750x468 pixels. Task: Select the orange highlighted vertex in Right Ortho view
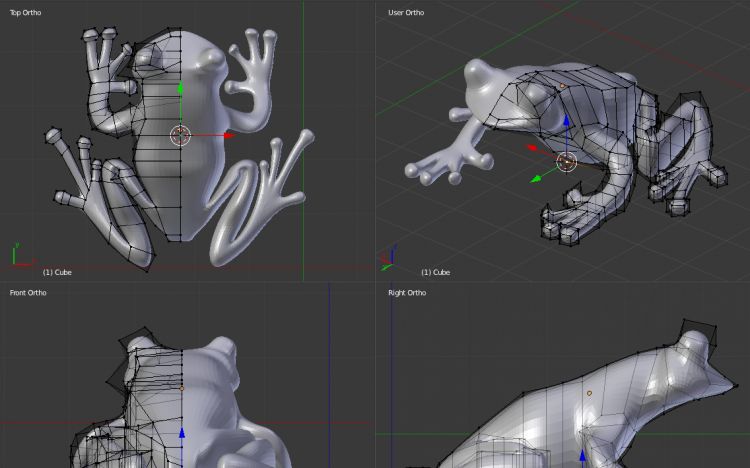[589, 393]
